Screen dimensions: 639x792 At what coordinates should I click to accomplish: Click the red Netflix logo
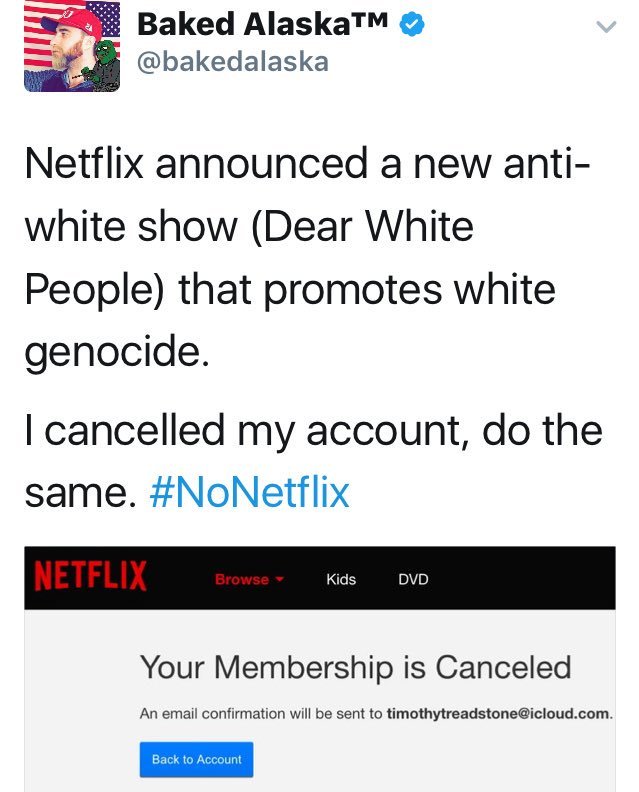[91, 577]
